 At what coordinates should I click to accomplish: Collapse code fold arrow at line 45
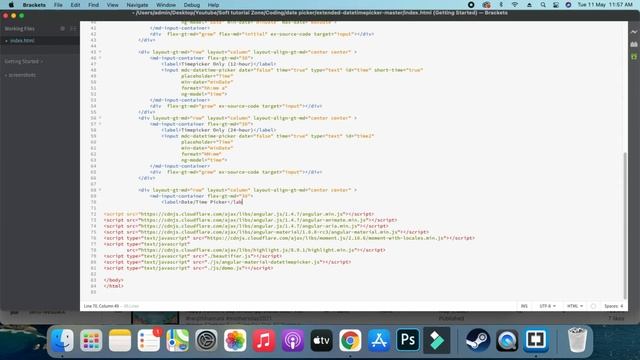[100, 52]
